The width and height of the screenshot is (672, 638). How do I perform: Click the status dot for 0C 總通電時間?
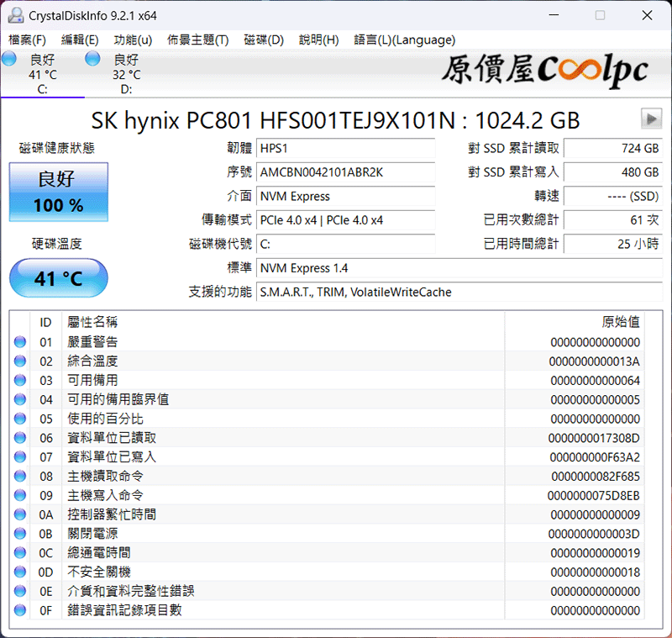pyautogui.click(x=20, y=552)
